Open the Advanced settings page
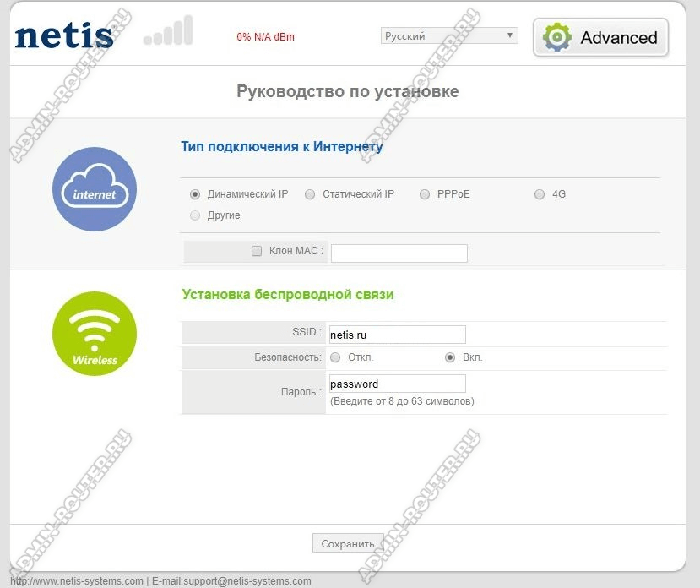 (x=600, y=38)
